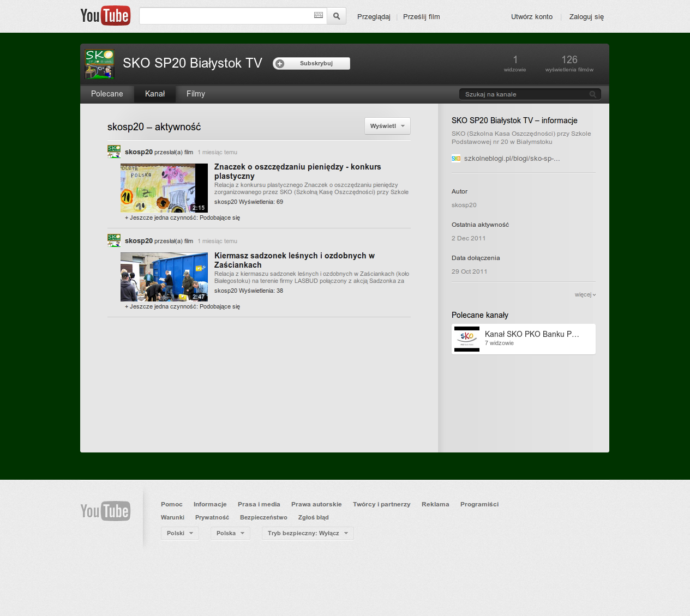Click 'skosp20 Wyświetlenia: 69' text
Screen dimensions: 690x616
pyautogui.click(x=249, y=202)
